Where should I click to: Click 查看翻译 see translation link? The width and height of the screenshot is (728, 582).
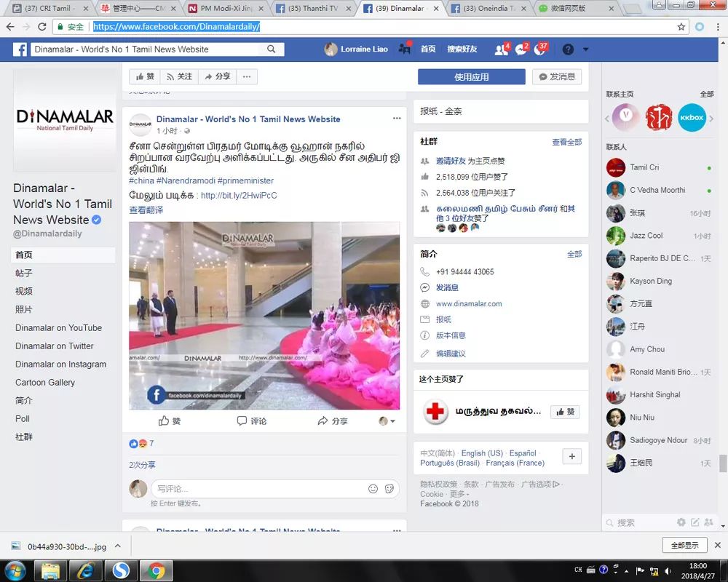coord(146,210)
